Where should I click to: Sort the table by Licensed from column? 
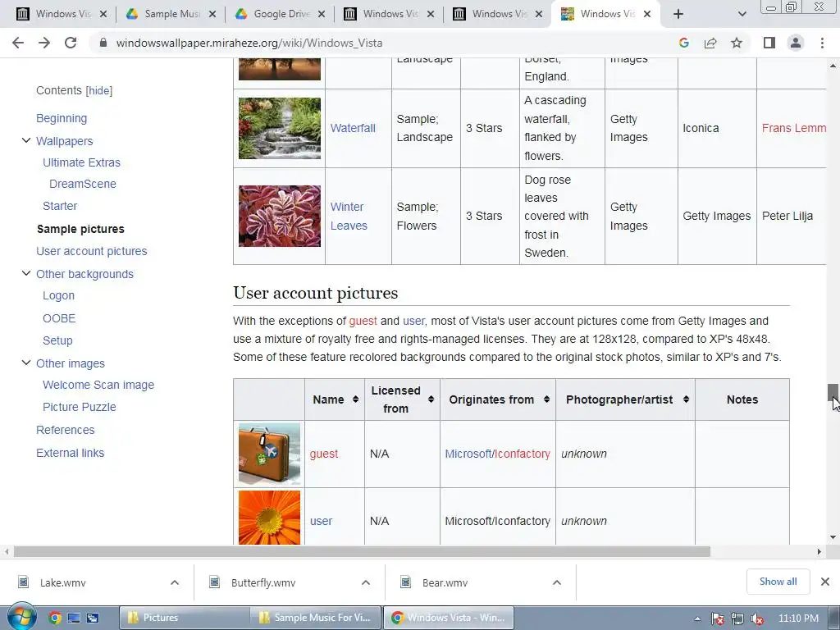coord(431,399)
